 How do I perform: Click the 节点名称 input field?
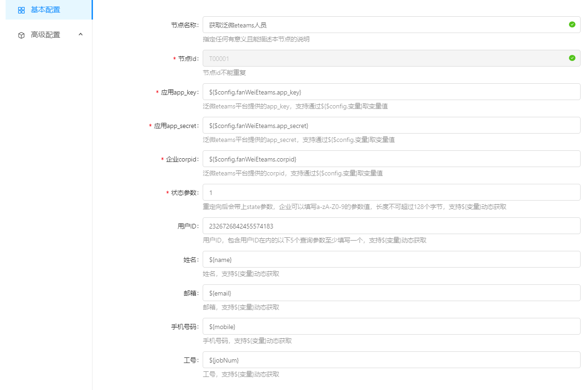(x=386, y=25)
